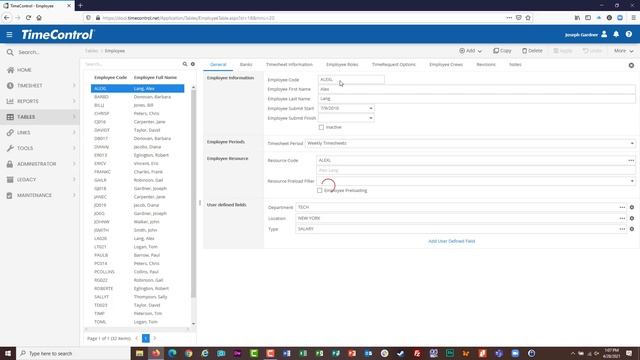Viewport: 640px width, 360px height.
Task: Click the Employee Last Name field
Action: point(476,99)
